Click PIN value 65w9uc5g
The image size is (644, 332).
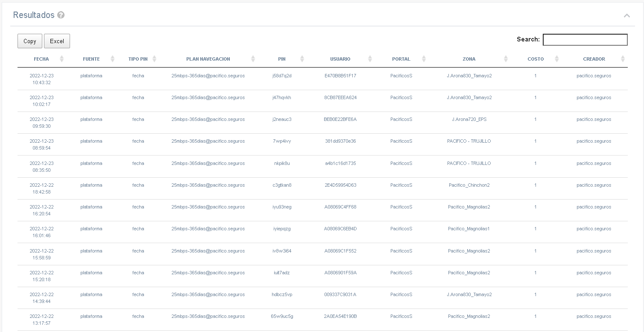pyautogui.click(x=282, y=316)
